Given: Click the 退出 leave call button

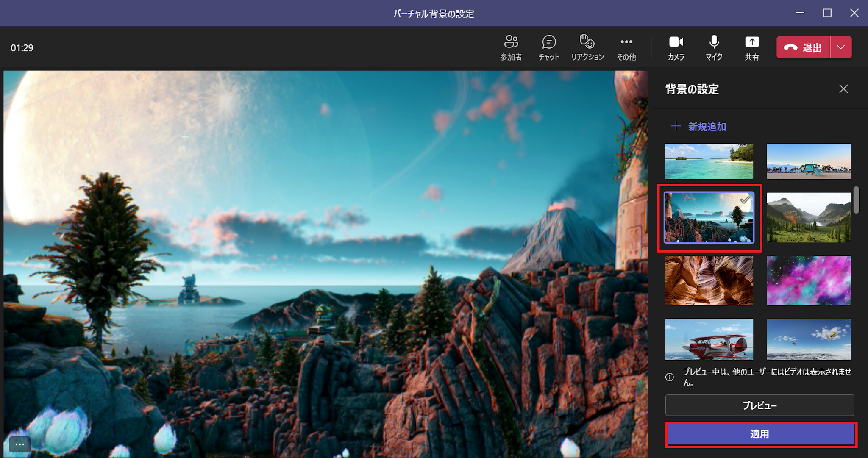Looking at the screenshot, I should click(x=803, y=47).
